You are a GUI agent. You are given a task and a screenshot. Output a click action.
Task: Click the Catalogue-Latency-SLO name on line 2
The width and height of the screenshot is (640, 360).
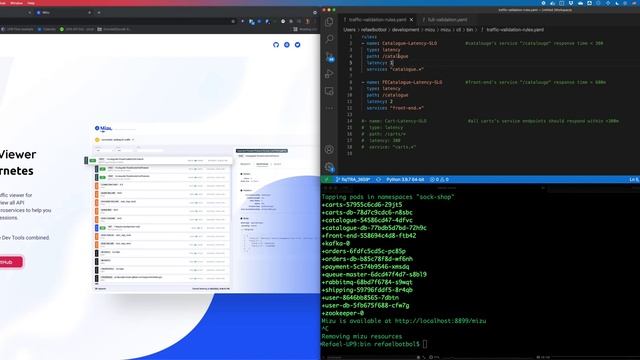(409, 43)
